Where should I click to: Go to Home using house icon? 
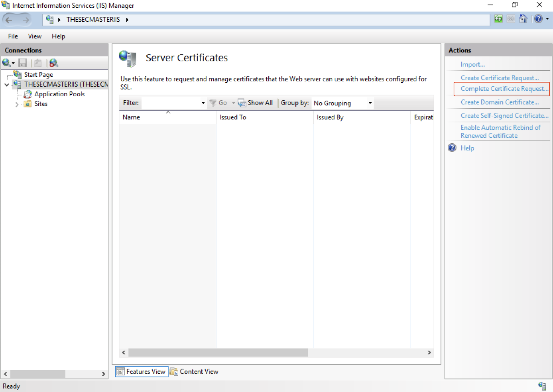(x=523, y=19)
